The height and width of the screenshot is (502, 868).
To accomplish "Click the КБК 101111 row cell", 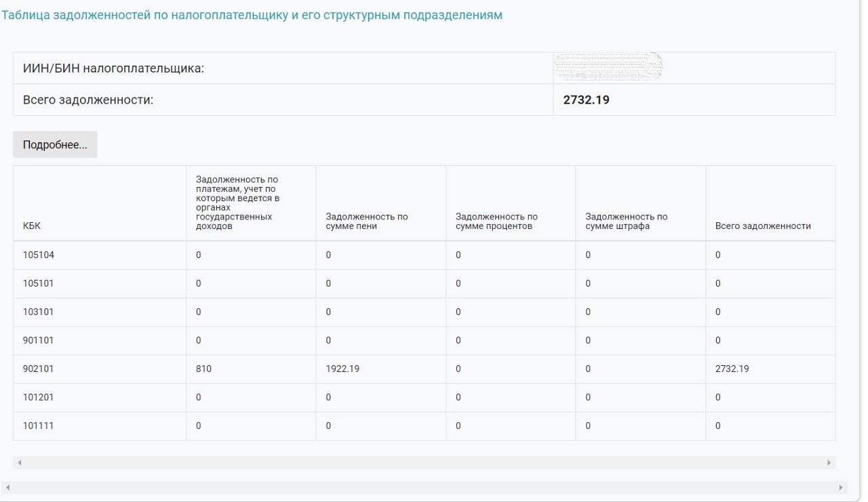I will tap(39, 426).
